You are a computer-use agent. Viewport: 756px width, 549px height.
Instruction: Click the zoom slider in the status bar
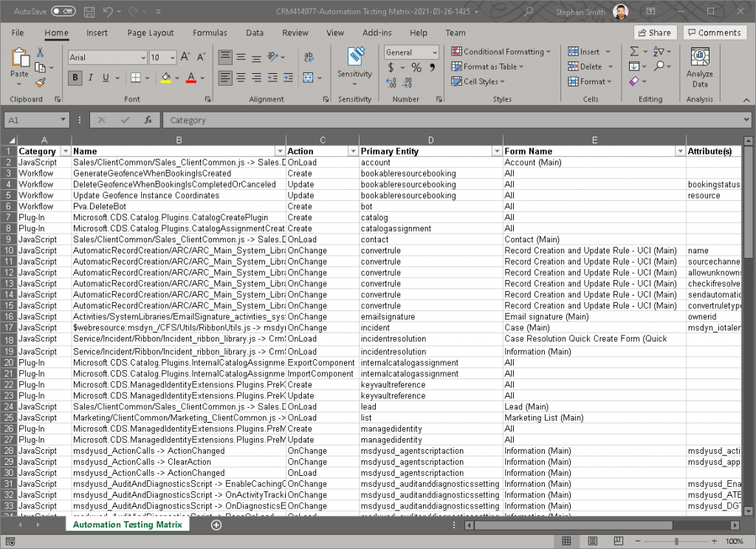[x=677, y=542]
